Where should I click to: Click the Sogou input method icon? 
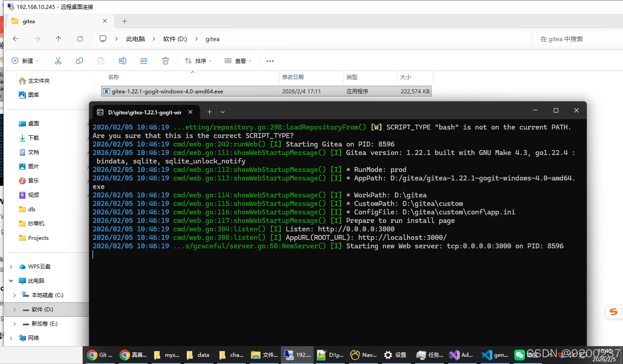614,312
